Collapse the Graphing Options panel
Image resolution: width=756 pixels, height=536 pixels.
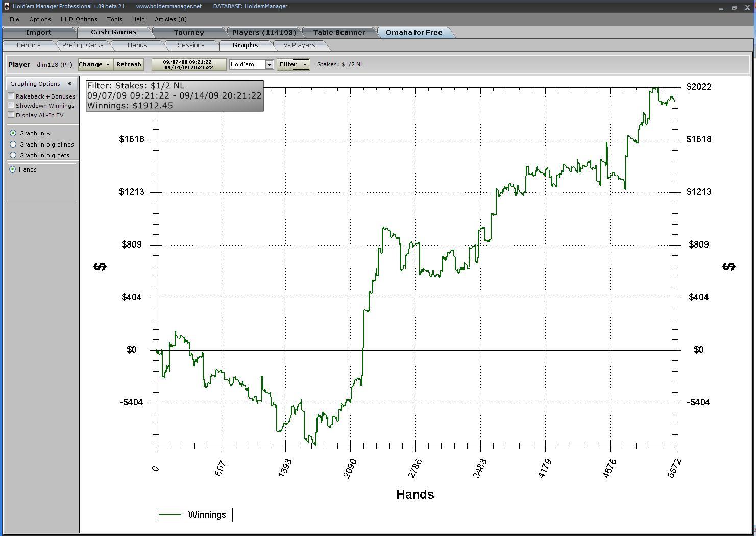coord(69,84)
